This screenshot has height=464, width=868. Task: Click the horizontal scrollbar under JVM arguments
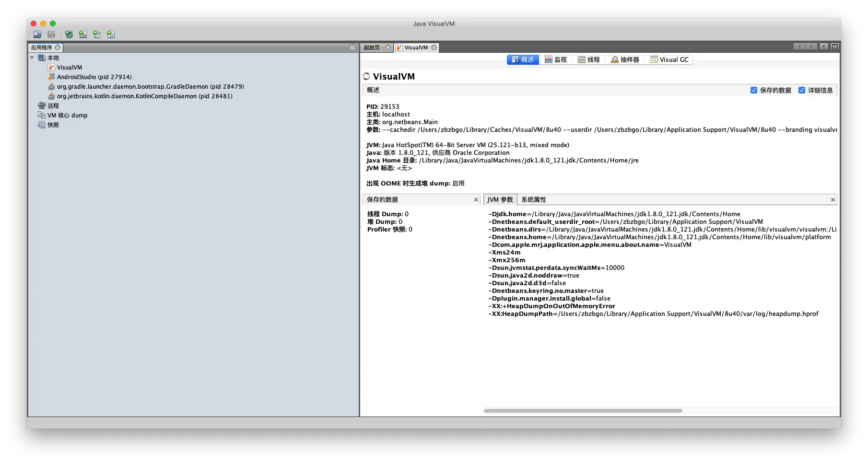[583, 411]
